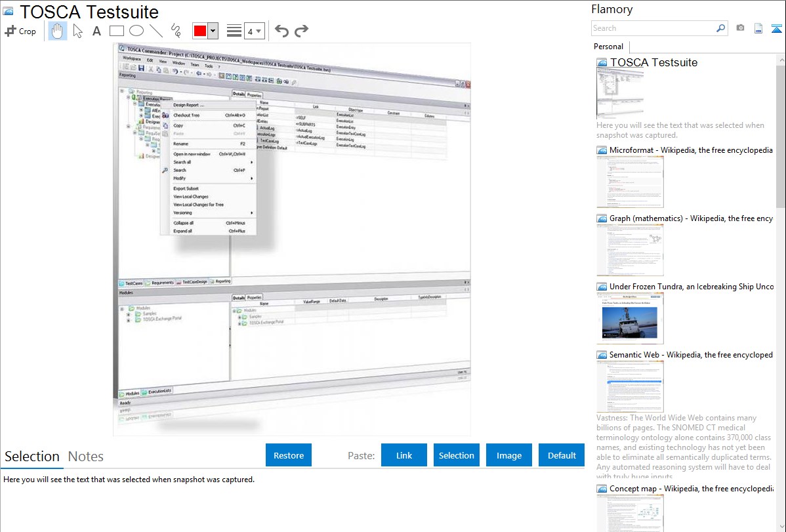Click the TOSCA Testsuite header icon
Viewport: 786px width, 532px height.
click(8, 12)
